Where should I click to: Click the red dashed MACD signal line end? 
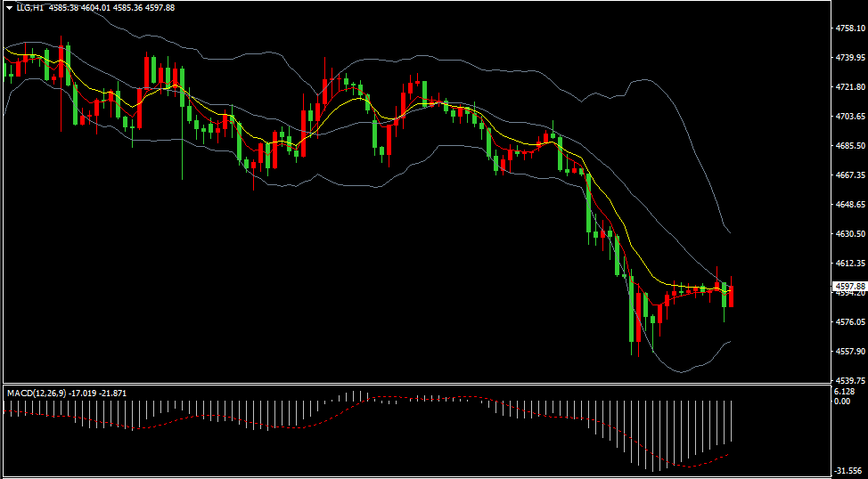(730, 453)
